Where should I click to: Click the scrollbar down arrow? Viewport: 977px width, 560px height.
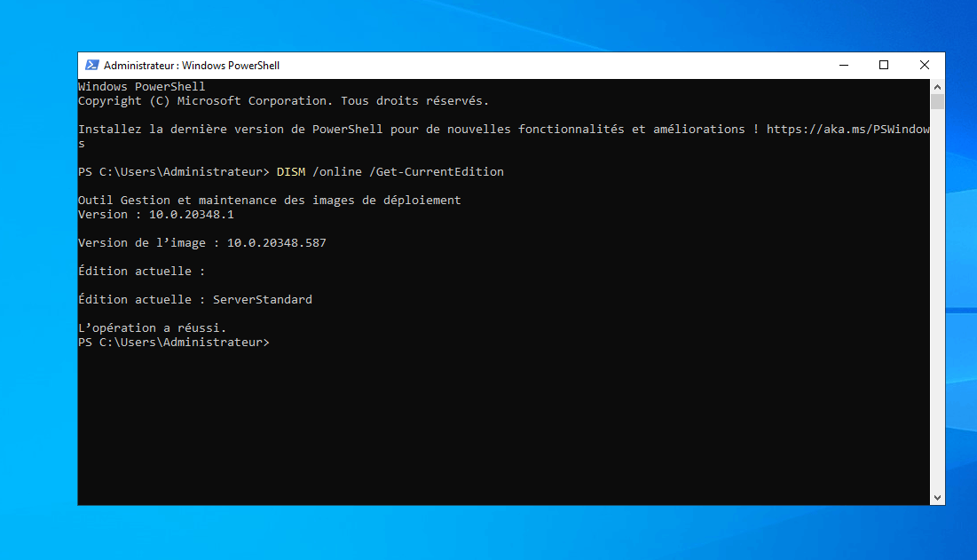(937, 498)
